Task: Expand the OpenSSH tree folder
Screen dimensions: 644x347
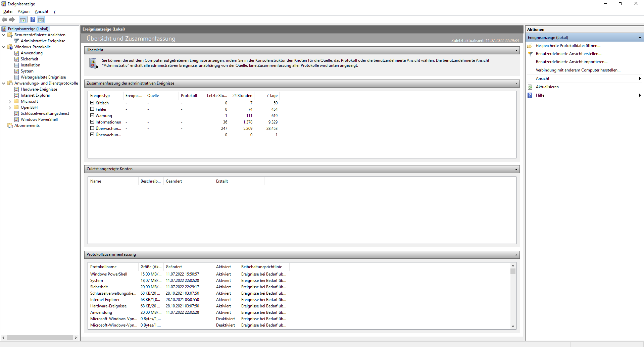Action: [x=10, y=107]
